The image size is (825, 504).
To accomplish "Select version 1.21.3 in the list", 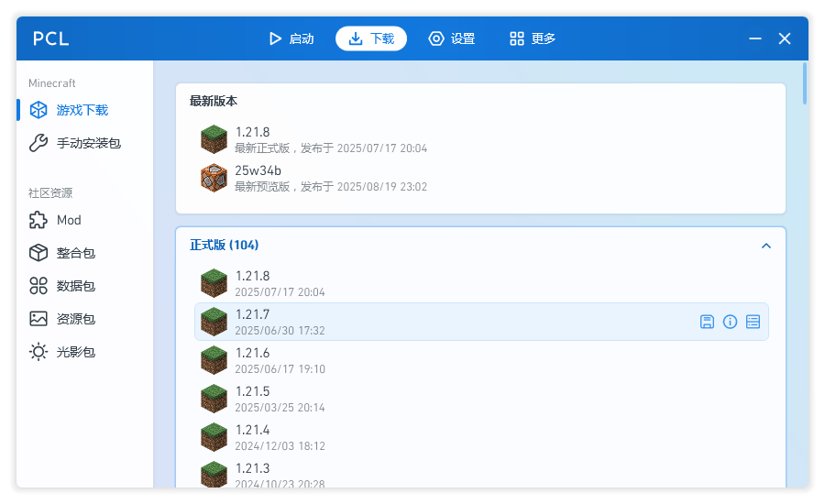I will 481,473.
